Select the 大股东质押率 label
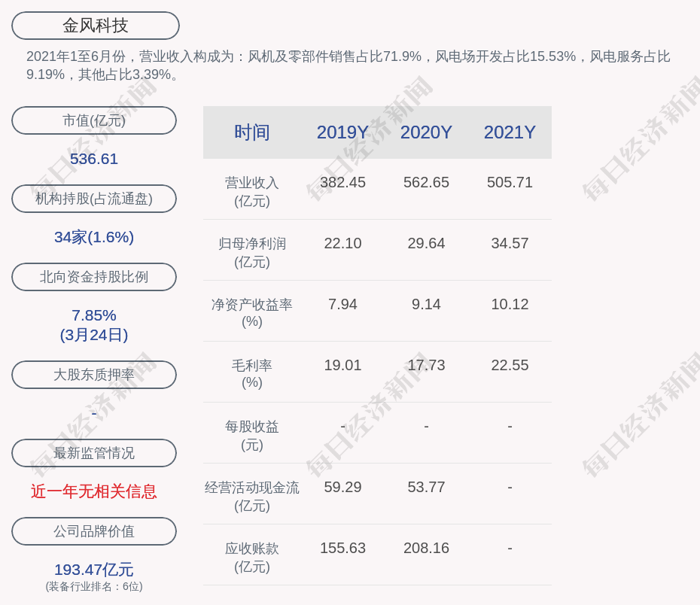Viewport: 700px width, 605px height. click(x=94, y=375)
